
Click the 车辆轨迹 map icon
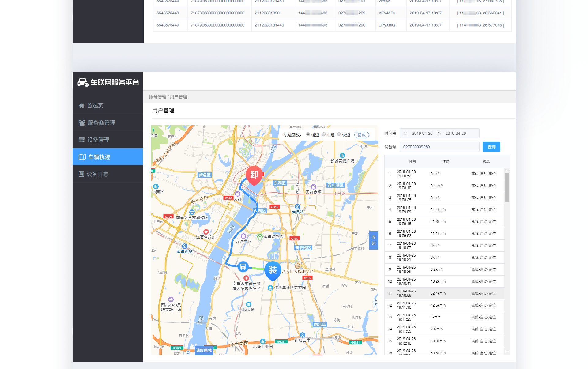tap(82, 157)
